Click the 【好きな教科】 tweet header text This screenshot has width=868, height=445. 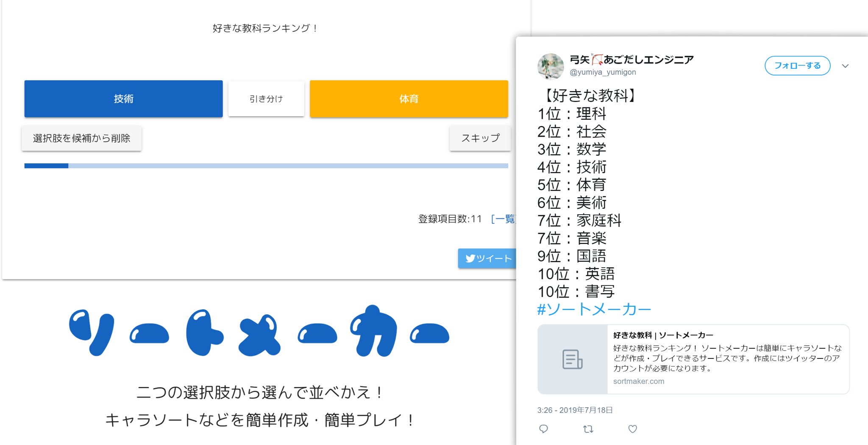click(x=590, y=95)
